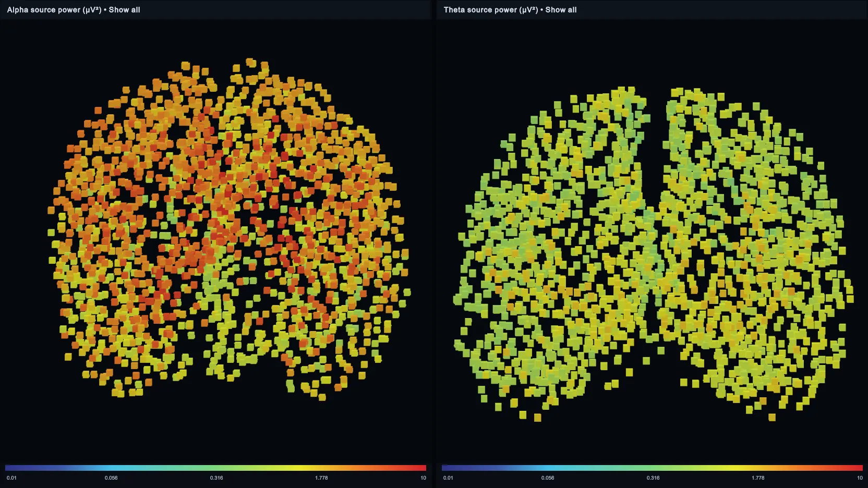This screenshot has height=488, width=868.
Task: Click the 10 tick label in Theta panel
Action: (860, 478)
